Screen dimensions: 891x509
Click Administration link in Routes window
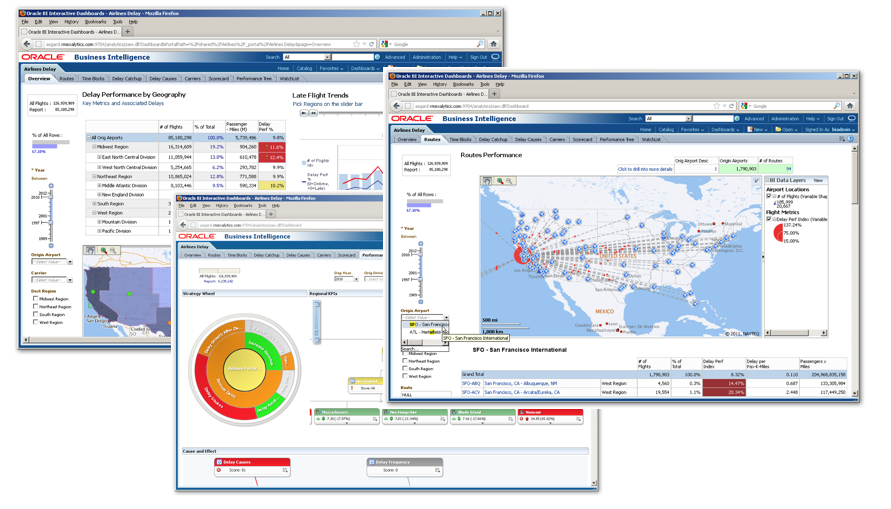pyautogui.click(x=785, y=119)
